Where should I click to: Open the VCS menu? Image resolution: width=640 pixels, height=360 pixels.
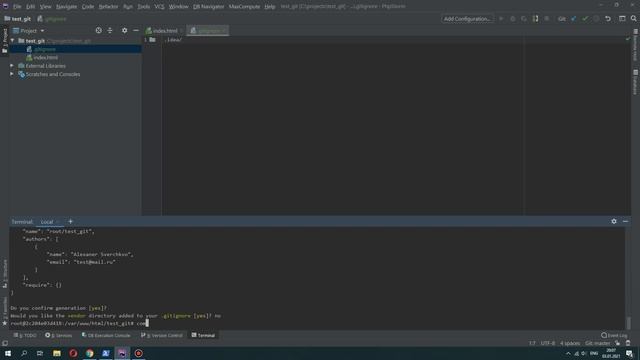(159, 7)
